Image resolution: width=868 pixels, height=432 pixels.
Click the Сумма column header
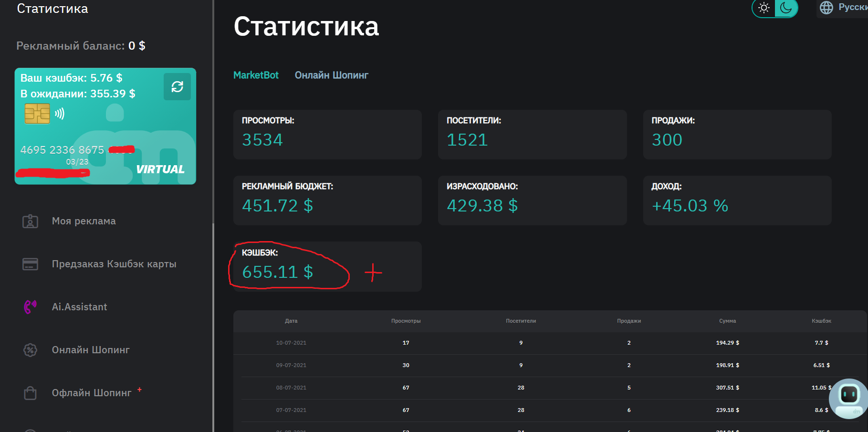click(x=728, y=321)
